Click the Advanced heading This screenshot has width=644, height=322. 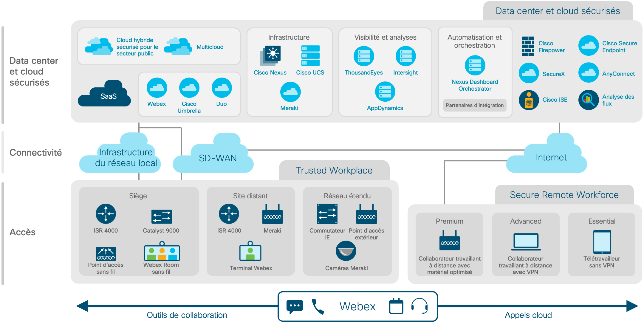tap(526, 221)
